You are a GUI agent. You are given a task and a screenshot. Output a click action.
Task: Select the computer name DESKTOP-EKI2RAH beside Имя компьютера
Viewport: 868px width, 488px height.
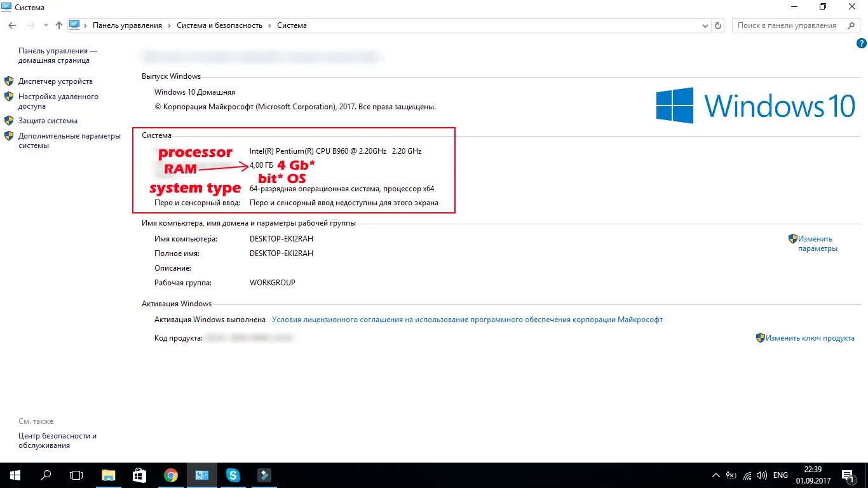[x=281, y=239]
